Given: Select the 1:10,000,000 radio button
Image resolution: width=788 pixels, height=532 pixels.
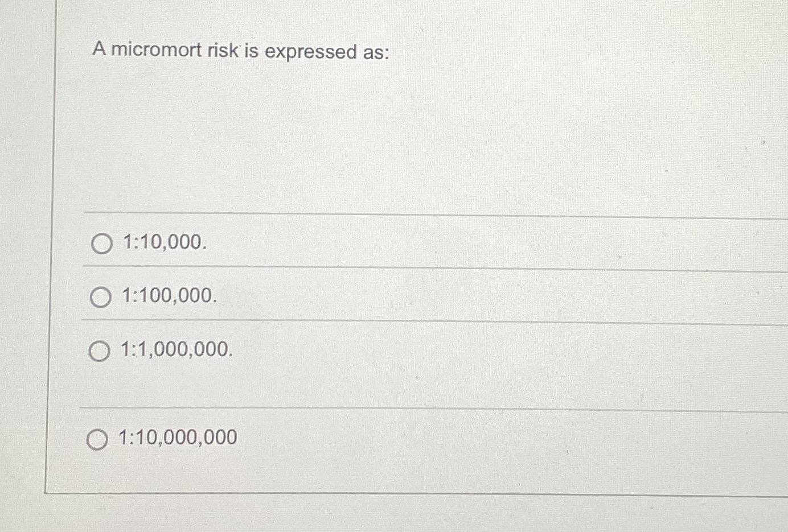Looking at the screenshot, I should 98,439.
